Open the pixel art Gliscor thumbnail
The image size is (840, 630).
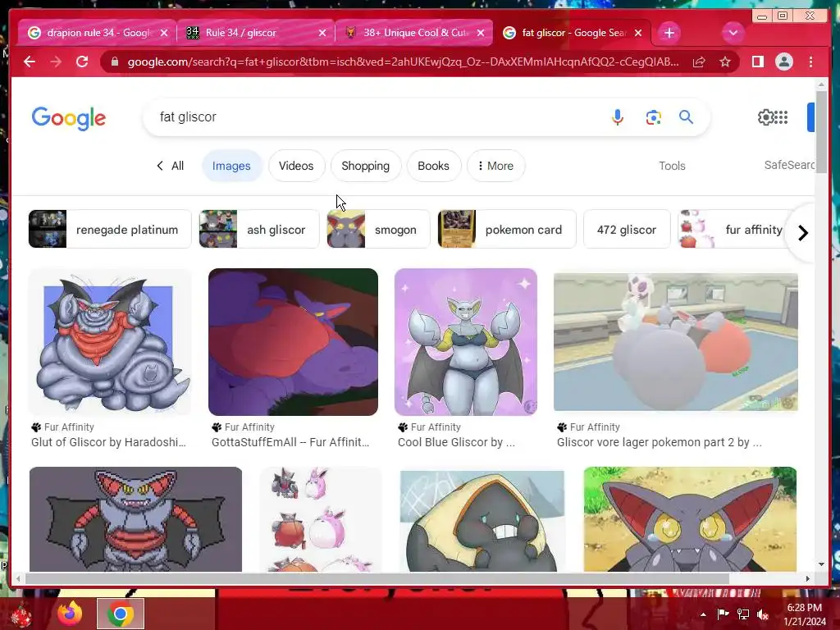click(135, 518)
